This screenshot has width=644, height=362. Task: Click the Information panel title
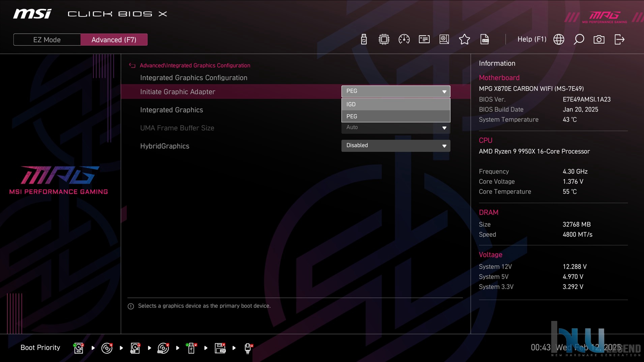(497, 63)
